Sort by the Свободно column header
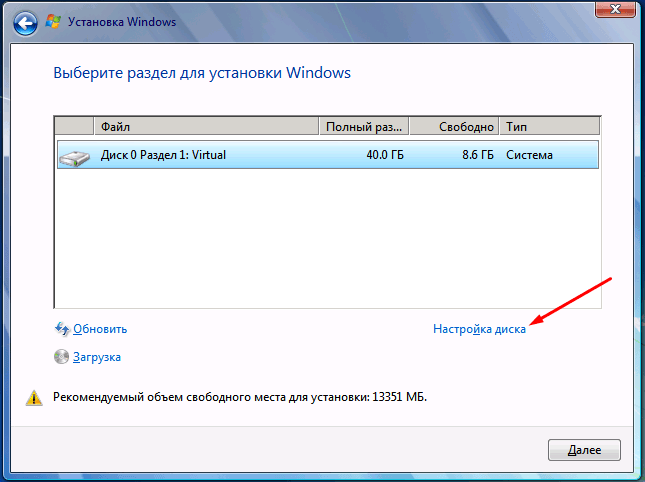The width and height of the screenshot is (645, 482). [x=455, y=126]
